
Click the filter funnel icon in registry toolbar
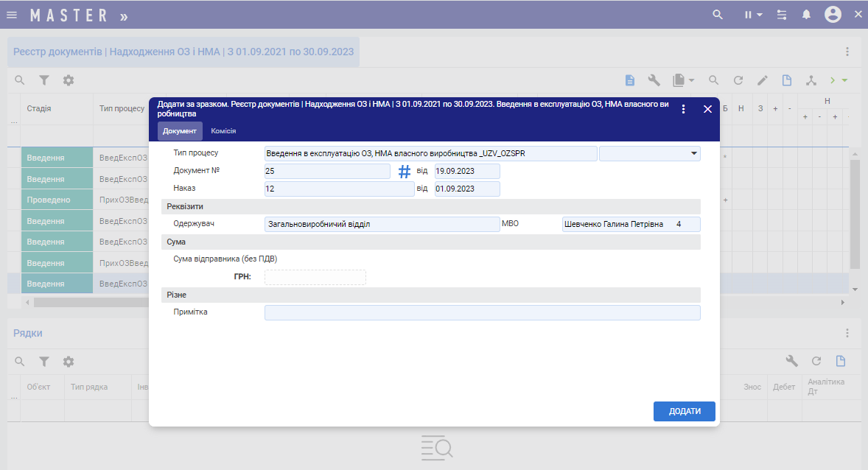tap(44, 80)
